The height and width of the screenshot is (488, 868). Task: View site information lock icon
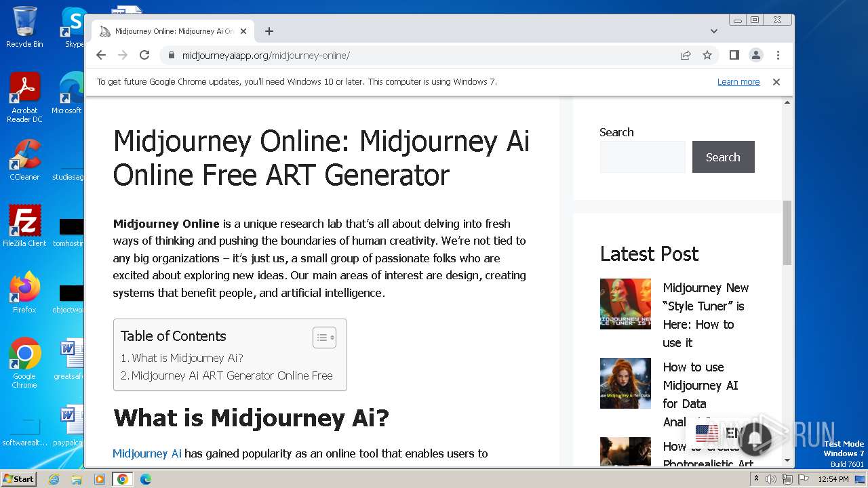171,56
